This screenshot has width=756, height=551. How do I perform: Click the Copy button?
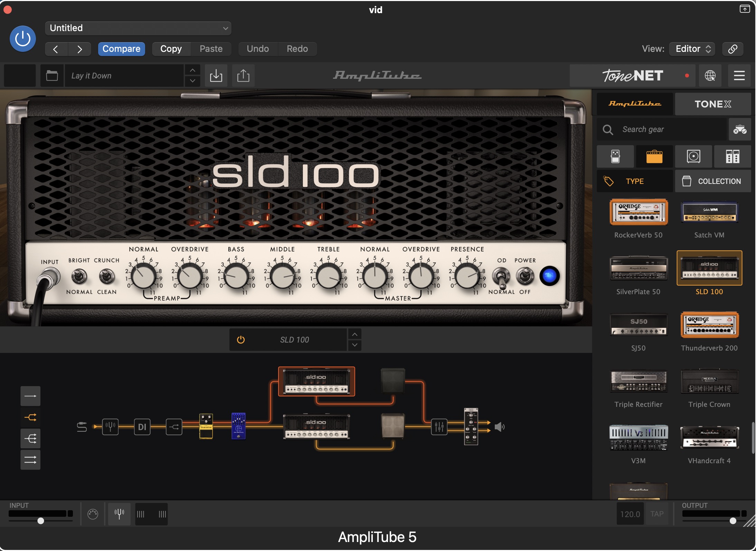pos(171,49)
